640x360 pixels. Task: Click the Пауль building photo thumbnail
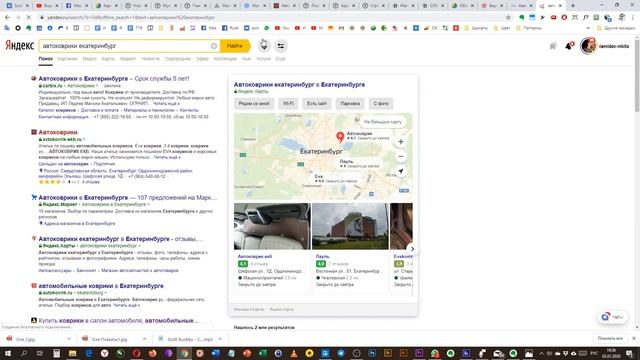(350, 226)
